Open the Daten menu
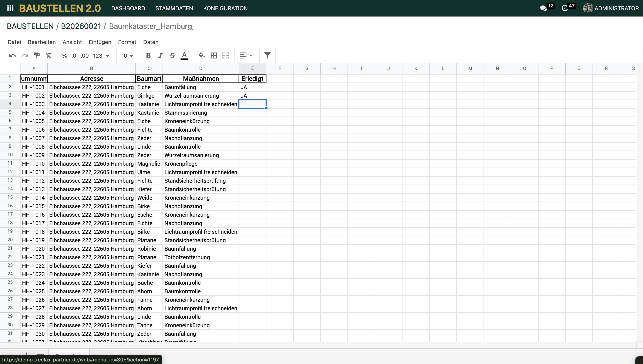This screenshot has width=643, height=364. pos(151,42)
